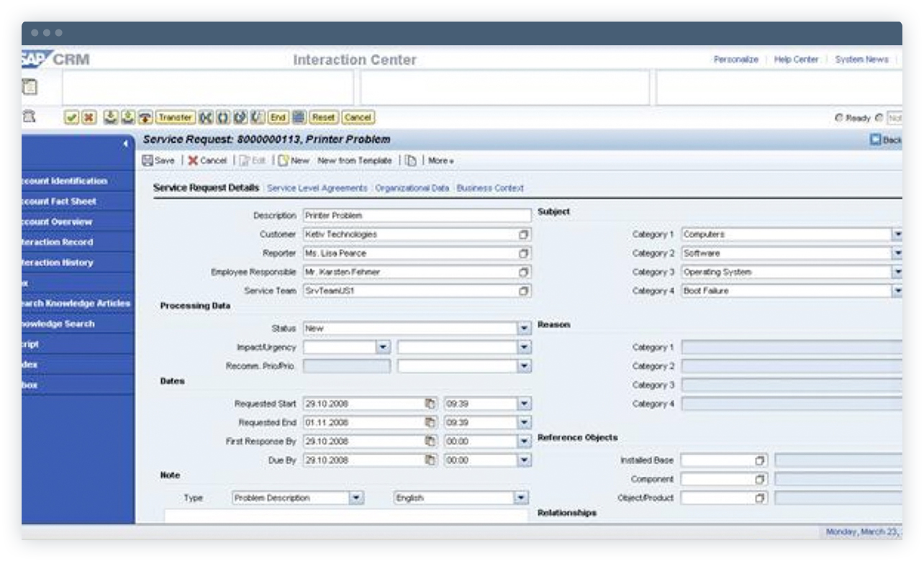Image resolution: width=924 pixels, height=561 pixels.
Task: Open the Category 1 Computers dropdown
Action: (x=898, y=234)
